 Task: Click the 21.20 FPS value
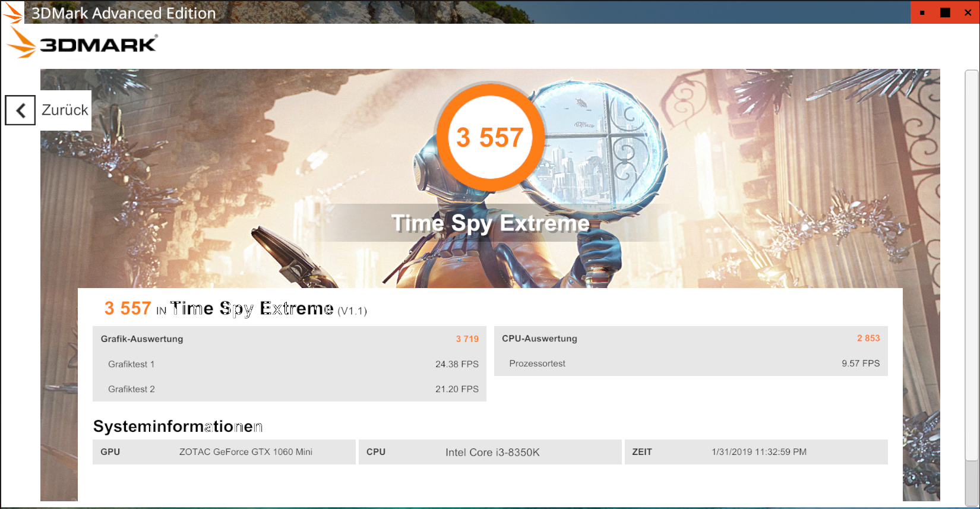[x=457, y=389]
